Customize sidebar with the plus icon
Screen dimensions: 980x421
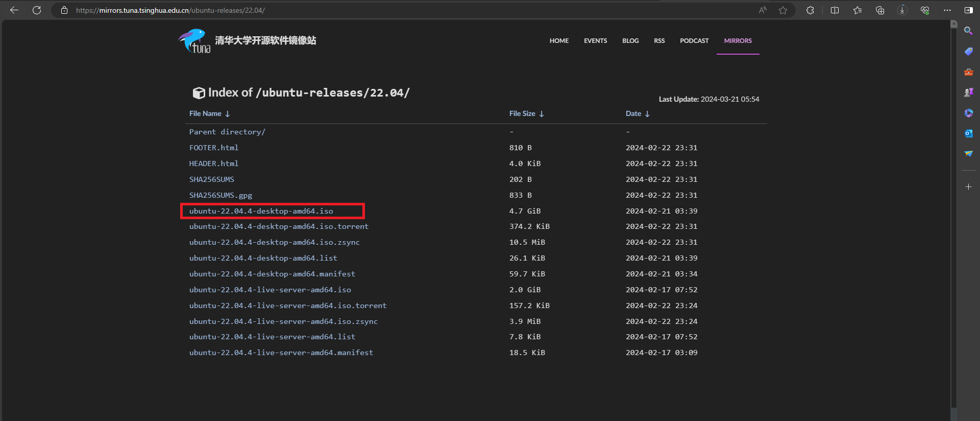click(968, 187)
